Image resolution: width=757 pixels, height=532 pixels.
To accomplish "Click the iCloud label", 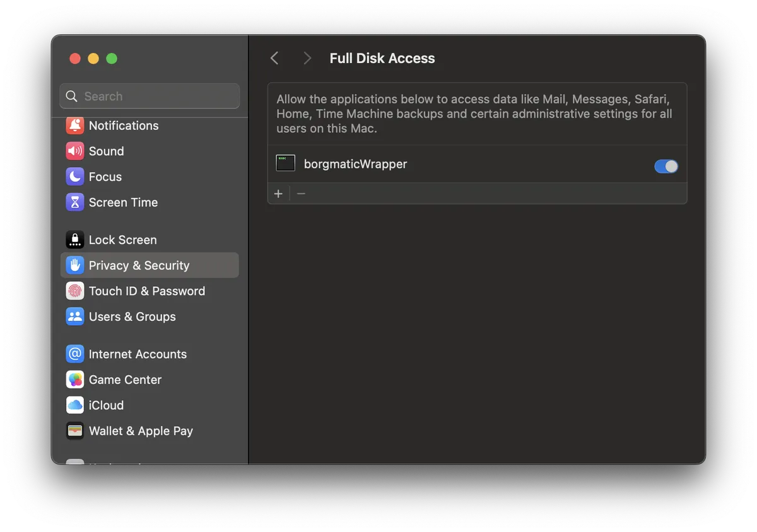I will coord(106,405).
